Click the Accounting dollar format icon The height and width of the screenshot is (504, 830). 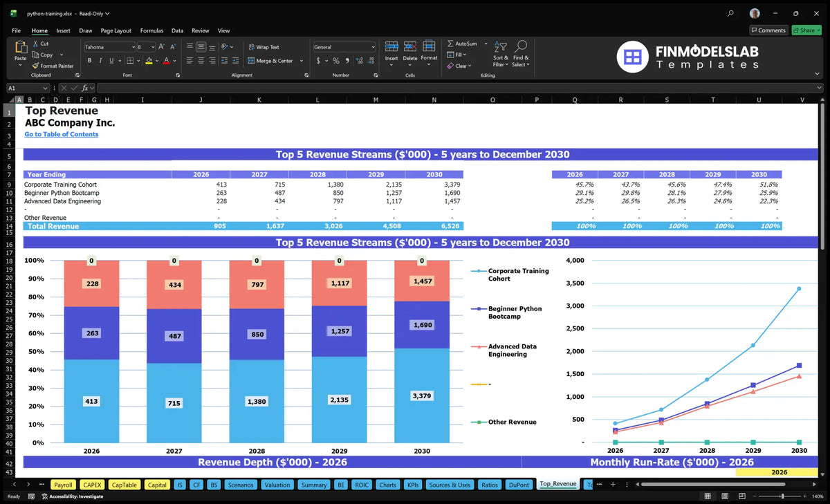point(318,61)
